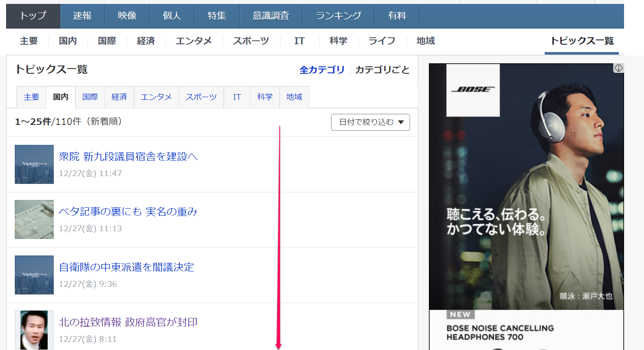Select the 国際 tab in topics list
The width and height of the screenshot is (644, 350).
tap(90, 97)
